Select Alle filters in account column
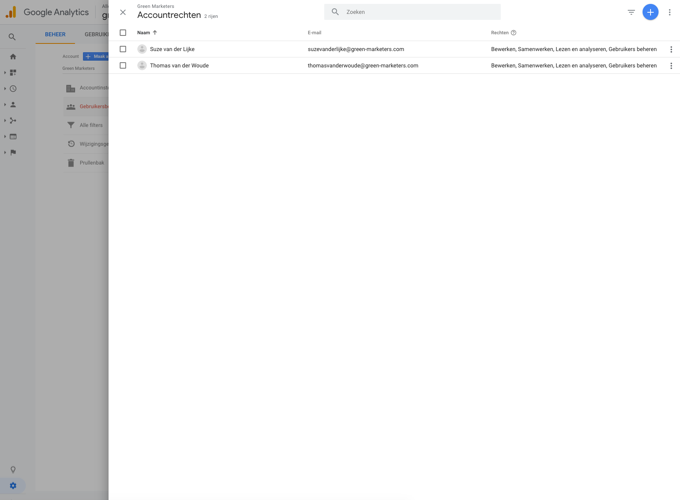 (90, 125)
